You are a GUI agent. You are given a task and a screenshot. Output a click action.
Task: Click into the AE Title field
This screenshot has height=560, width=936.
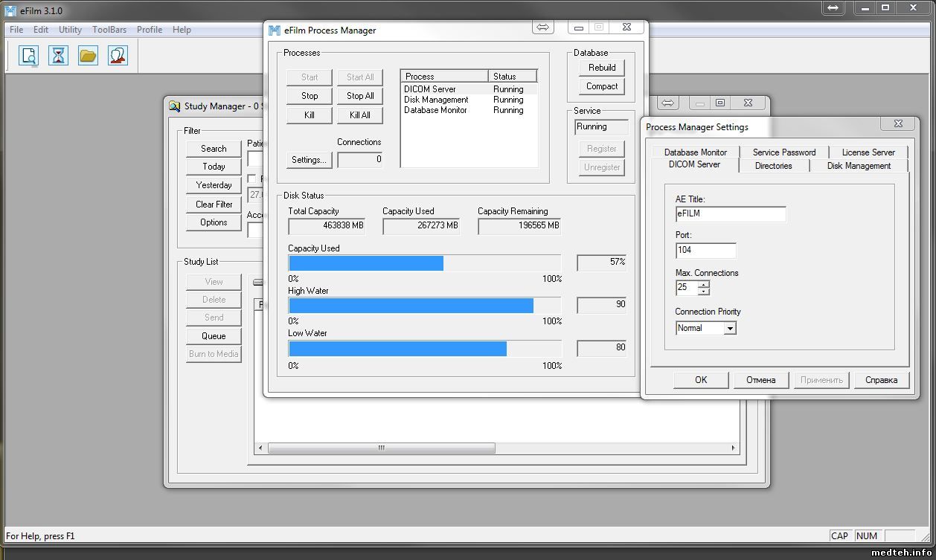point(730,214)
